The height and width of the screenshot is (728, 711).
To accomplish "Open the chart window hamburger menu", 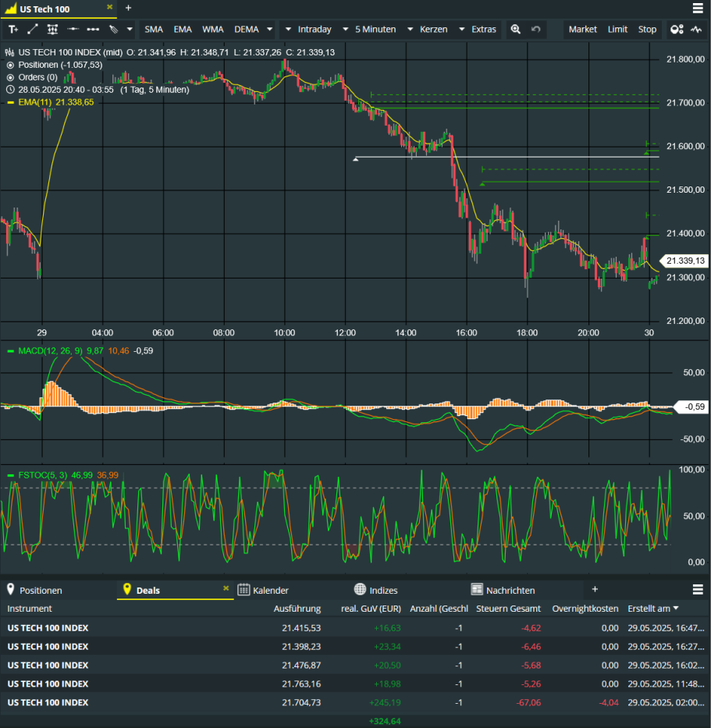I will pos(698,9).
